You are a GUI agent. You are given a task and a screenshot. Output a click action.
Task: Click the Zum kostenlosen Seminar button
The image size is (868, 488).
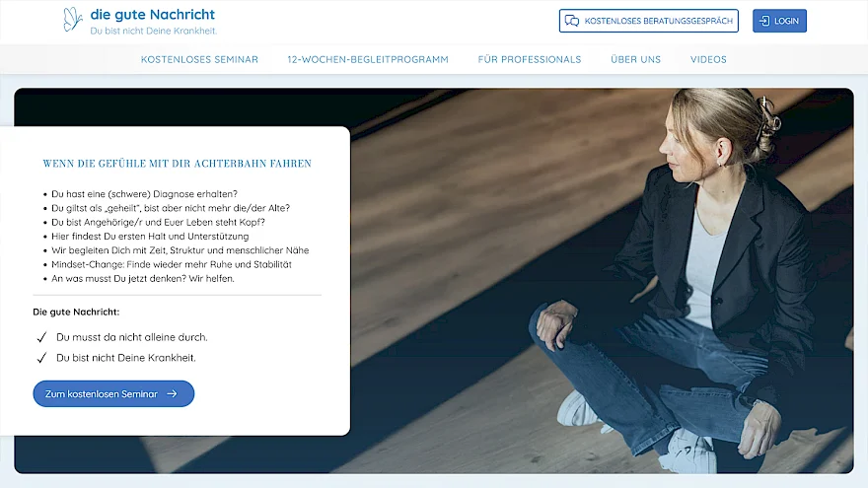[x=113, y=394]
